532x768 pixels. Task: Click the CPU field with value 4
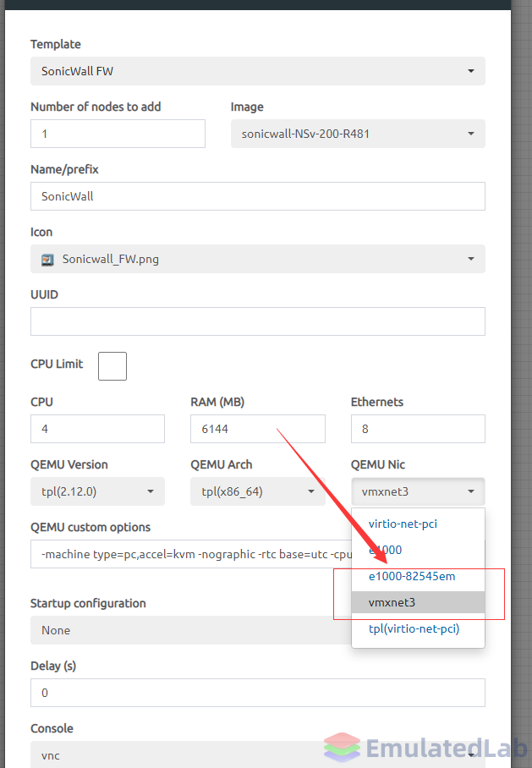pyautogui.click(x=97, y=429)
